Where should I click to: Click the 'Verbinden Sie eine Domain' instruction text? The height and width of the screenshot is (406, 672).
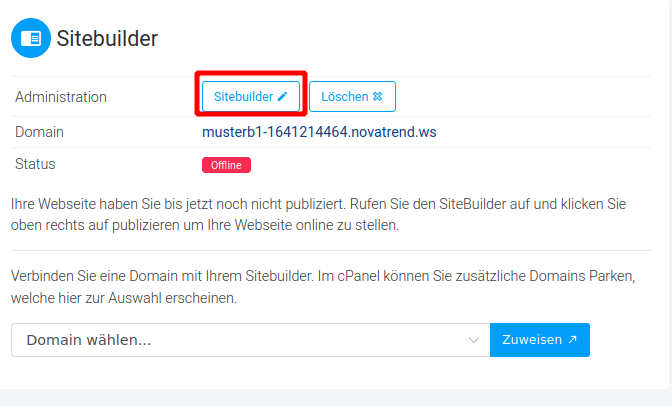(323, 287)
